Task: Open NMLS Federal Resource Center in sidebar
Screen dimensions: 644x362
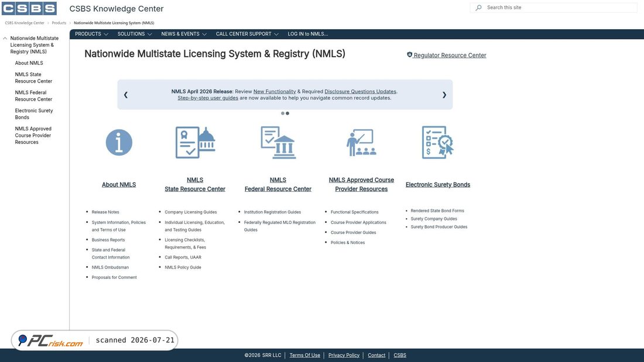Action: 33,96
